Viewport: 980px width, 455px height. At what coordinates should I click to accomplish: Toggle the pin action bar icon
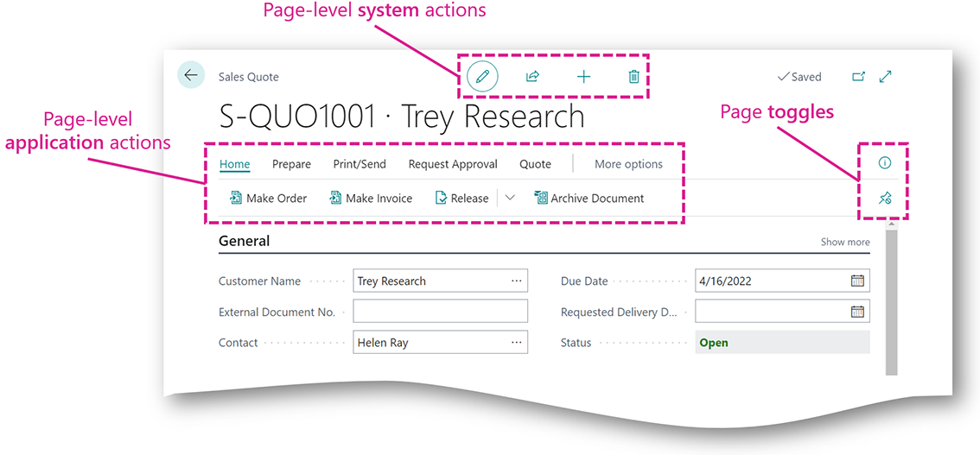point(884,199)
